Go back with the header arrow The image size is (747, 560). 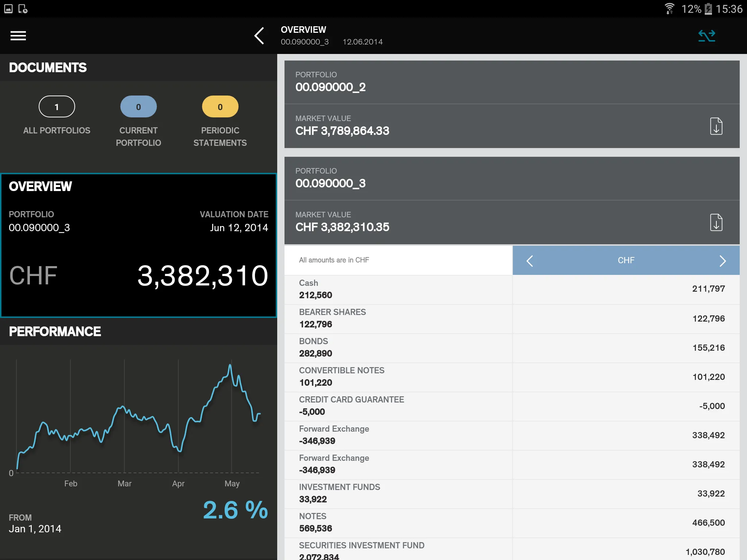259,36
